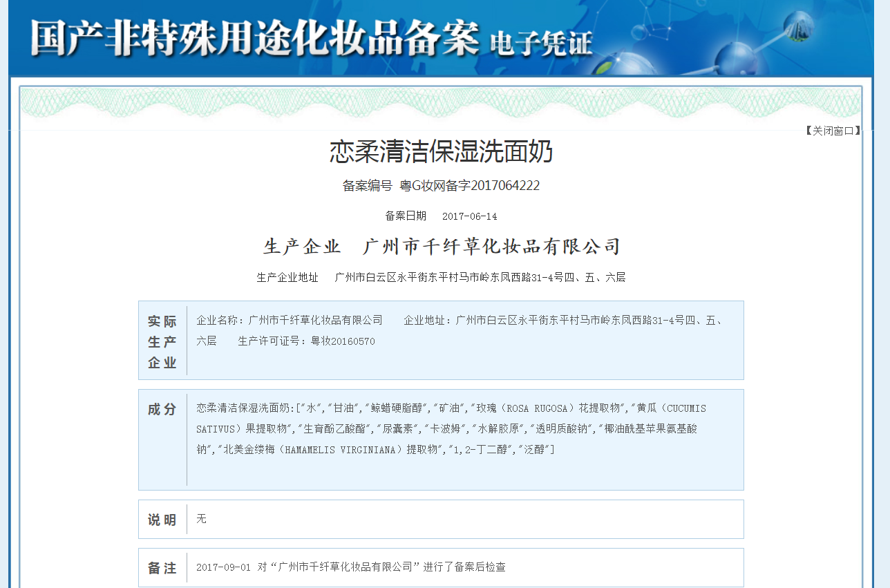Image resolution: width=890 pixels, height=588 pixels.
Task: Click the 说明 section label
Action: tap(162, 520)
